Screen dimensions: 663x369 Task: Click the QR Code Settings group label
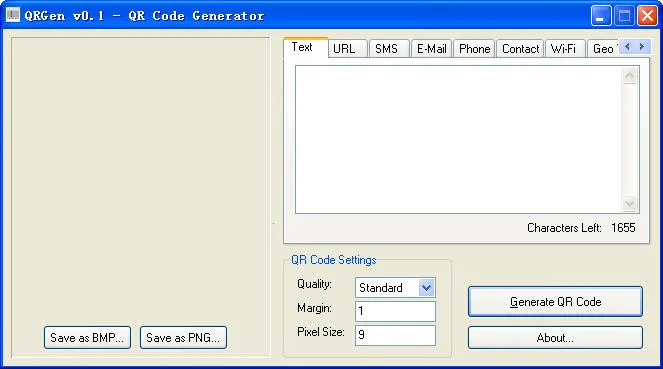click(x=334, y=260)
